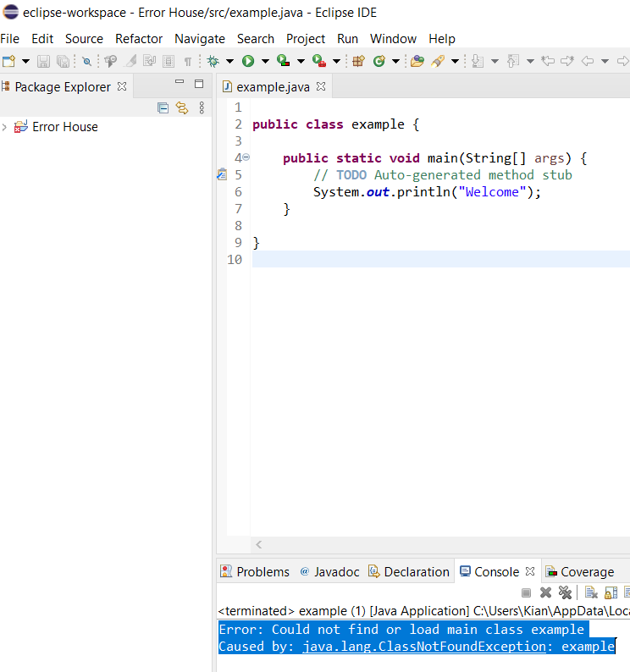
Task: Click the green Run button
Action: (248, 61)
